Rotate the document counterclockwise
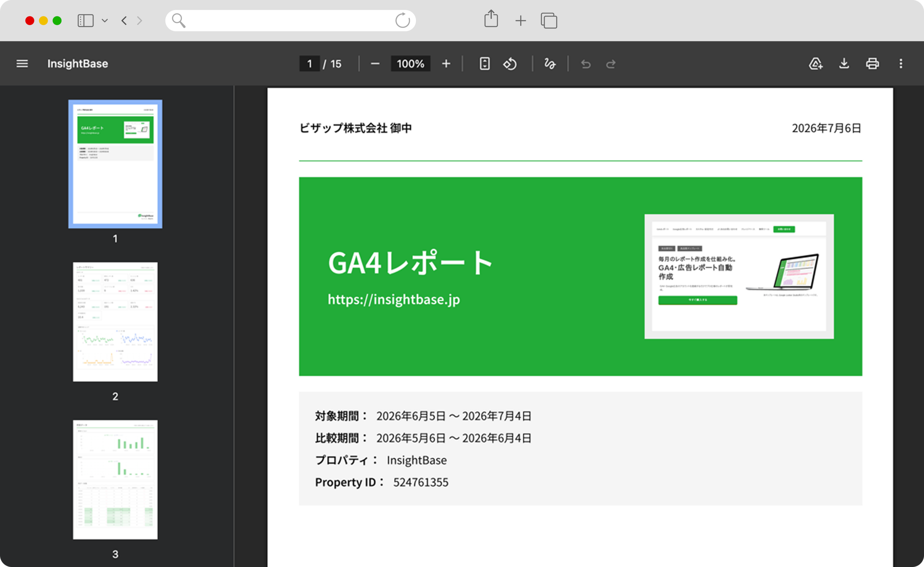 510,64
